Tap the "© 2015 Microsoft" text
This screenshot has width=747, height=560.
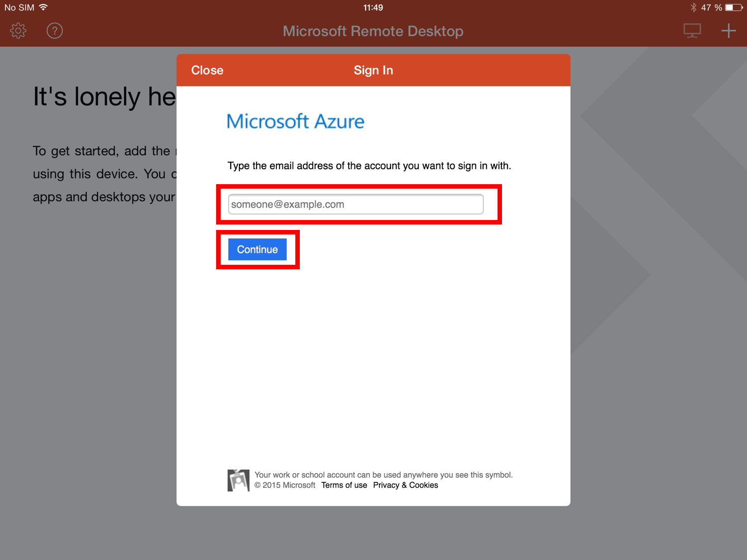(x=285, y=485)
